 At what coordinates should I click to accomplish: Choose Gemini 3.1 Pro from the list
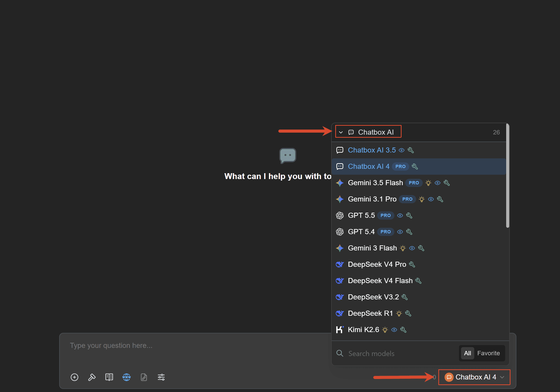(x=419, y=199)
